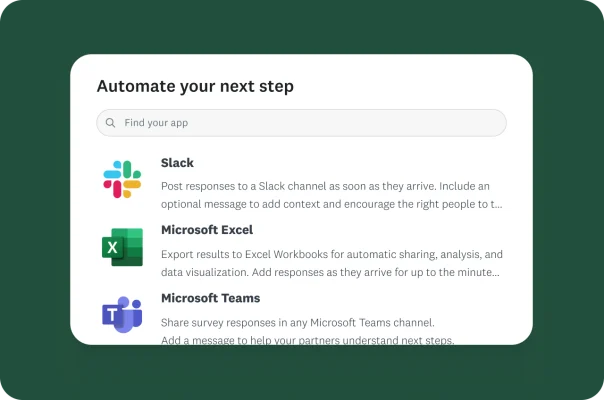This screenshot has height=400, width=604.
Task: Open the Microsoft Teams integration title
Action: pyautogui.click(x=210, y=298)
